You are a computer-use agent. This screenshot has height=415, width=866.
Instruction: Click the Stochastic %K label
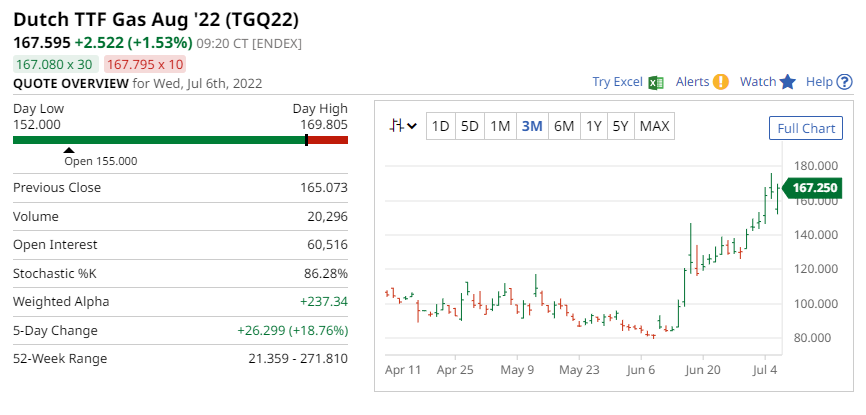coord(55,273)
